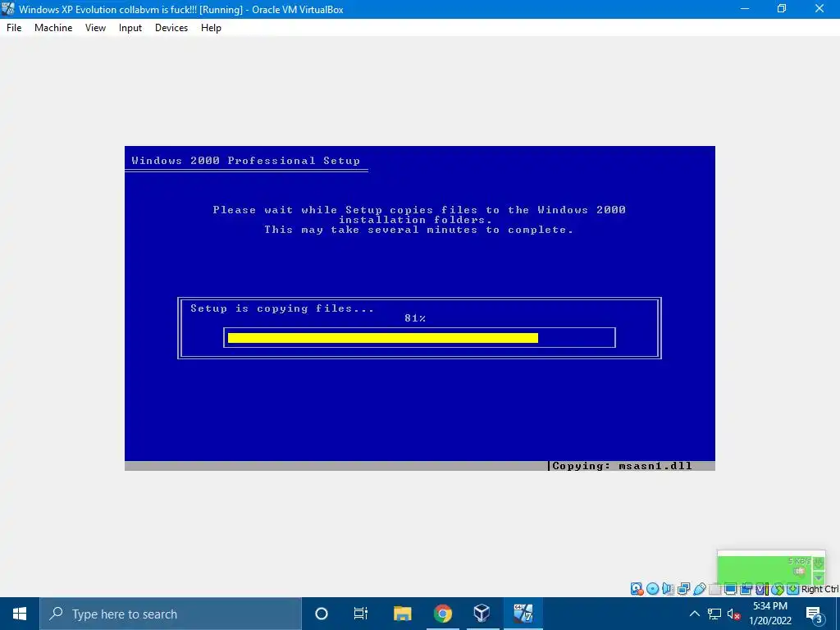Open the Windows Start menu
The height and width of the screenshot is (630, 840).
click(20, 614)
